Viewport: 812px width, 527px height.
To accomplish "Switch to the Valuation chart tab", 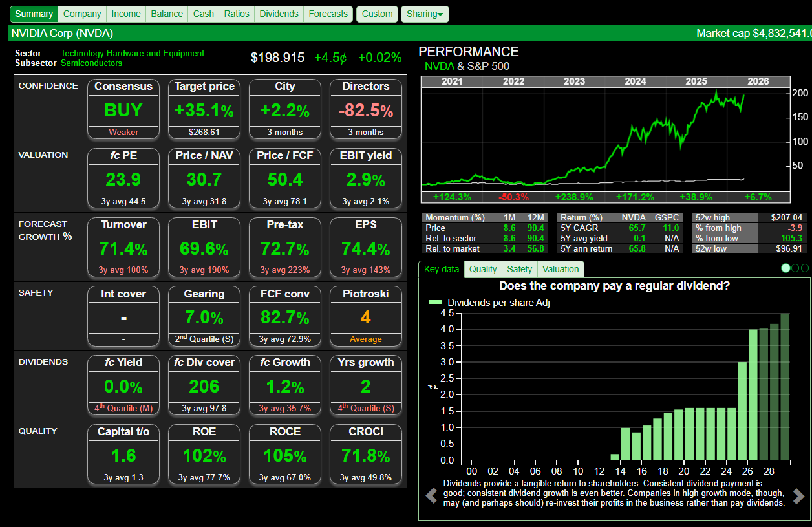I will [x=561, y=269].
